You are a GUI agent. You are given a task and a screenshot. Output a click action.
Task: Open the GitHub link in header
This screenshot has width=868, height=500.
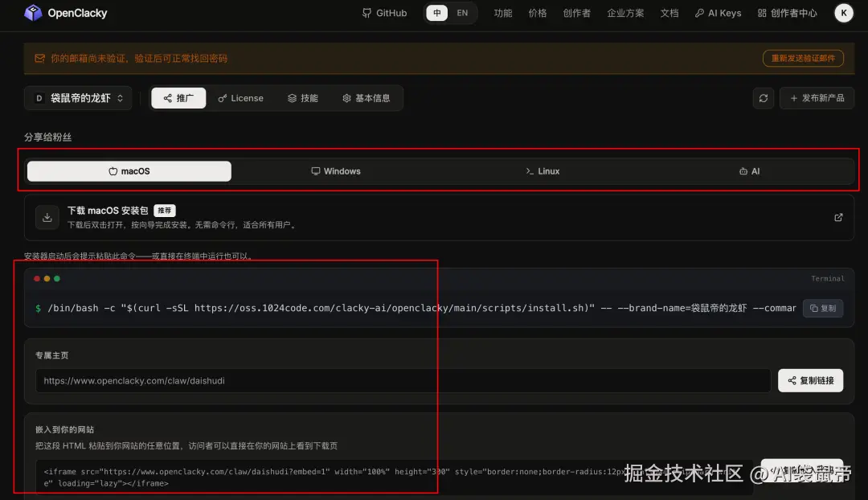(384, 13)
